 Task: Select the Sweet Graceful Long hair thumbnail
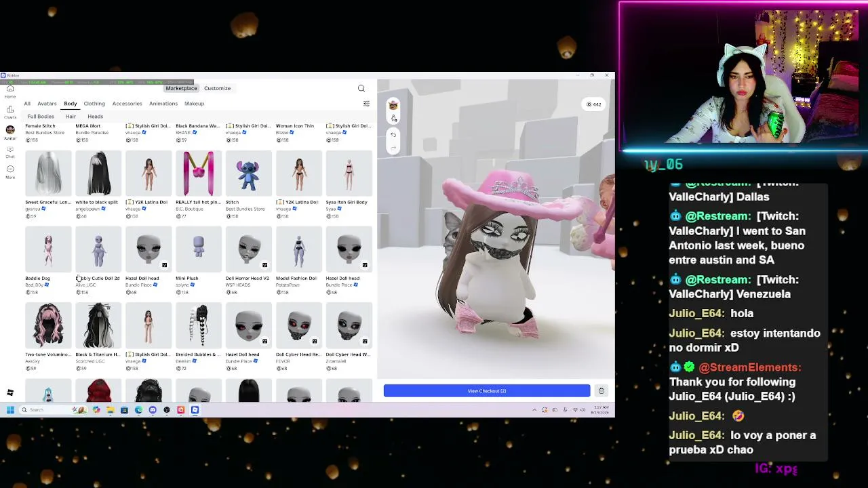coord(48,174)
